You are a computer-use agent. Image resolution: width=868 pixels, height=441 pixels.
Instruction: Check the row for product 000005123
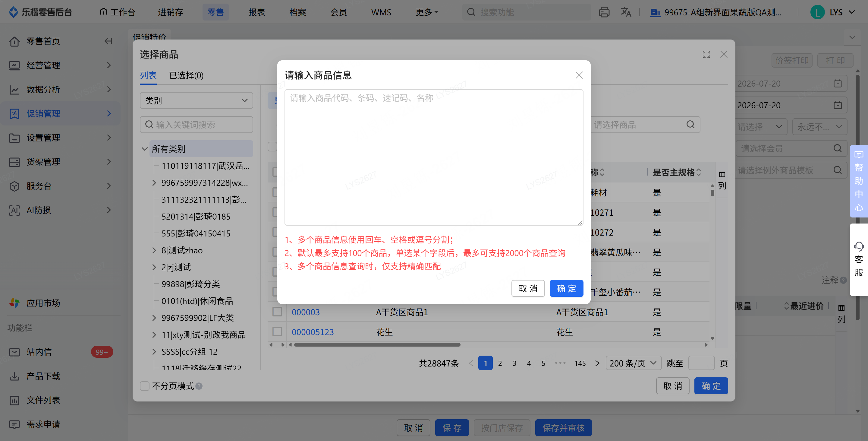[277, 332]
